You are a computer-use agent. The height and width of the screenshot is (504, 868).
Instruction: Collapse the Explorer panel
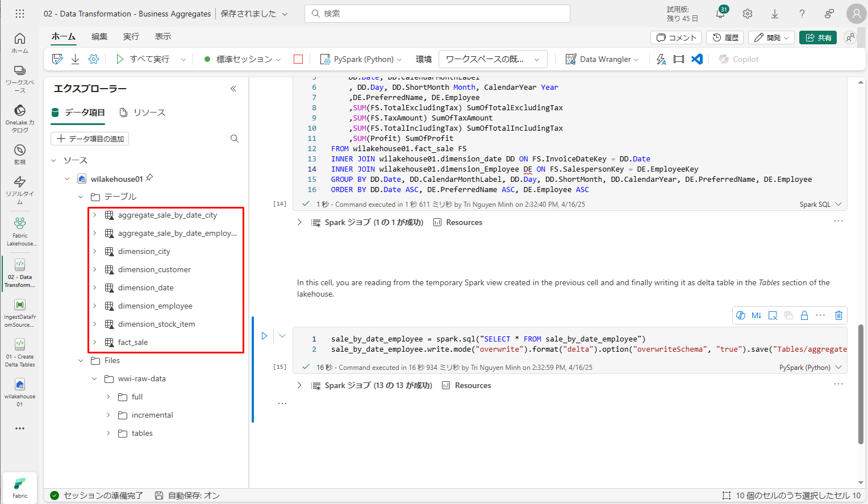click(x=233, y=89)
